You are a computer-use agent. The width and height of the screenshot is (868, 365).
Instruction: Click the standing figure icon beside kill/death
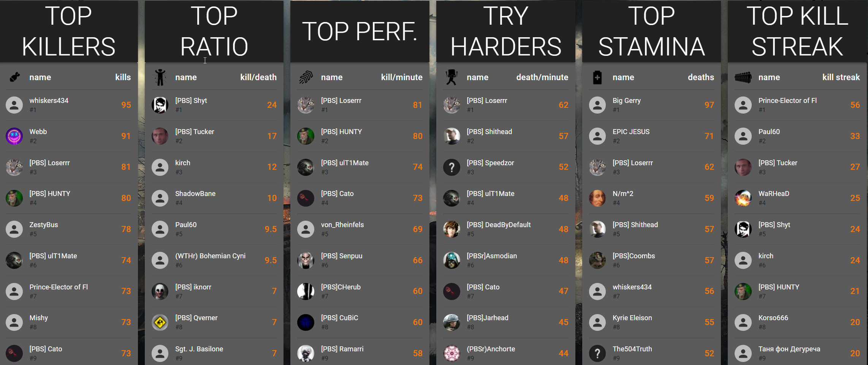click(160, 77)
